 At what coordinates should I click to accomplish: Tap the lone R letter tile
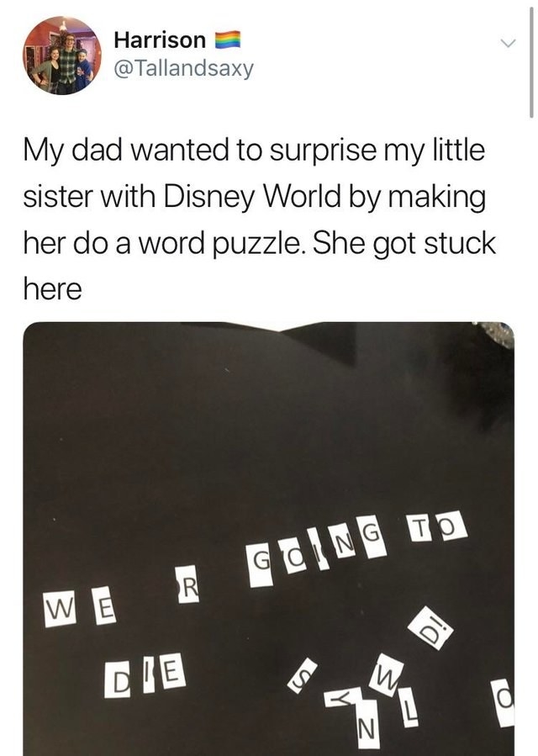tap(187, 584)
